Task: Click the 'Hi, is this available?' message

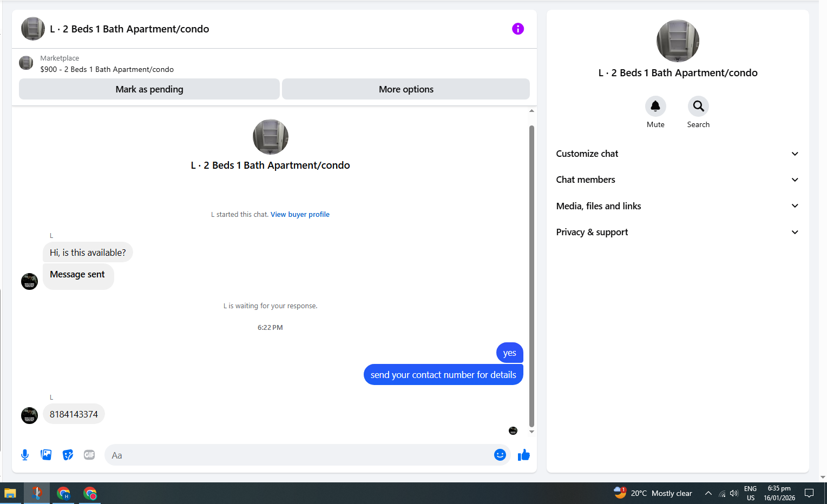Action: point(88,253)
